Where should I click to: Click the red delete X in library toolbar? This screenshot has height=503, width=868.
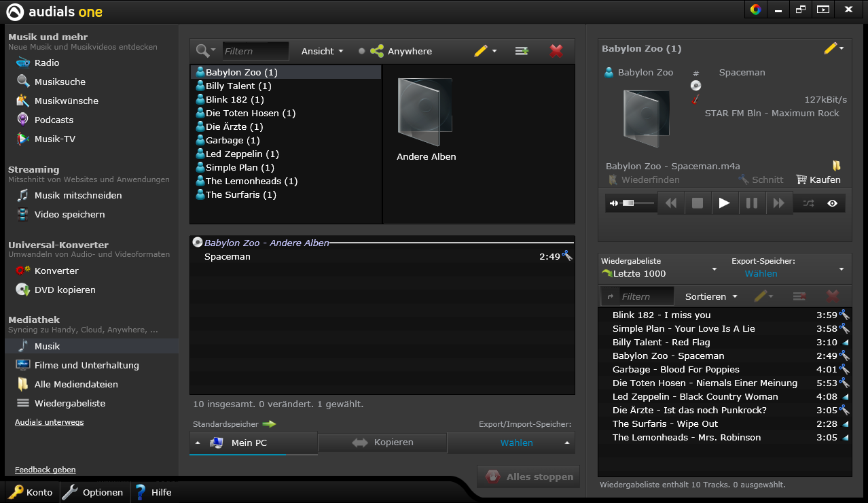pyautogui.click(x=556, y=51)
